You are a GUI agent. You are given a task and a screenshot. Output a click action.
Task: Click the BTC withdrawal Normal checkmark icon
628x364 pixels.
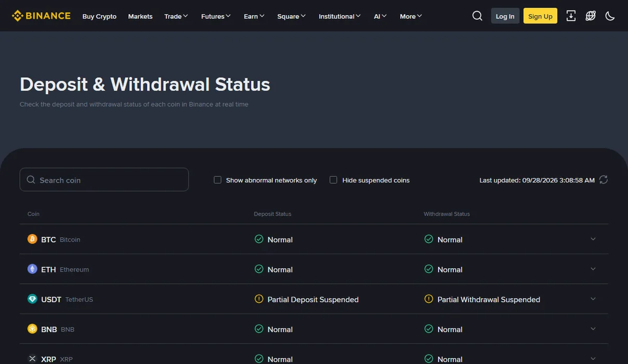429,239
